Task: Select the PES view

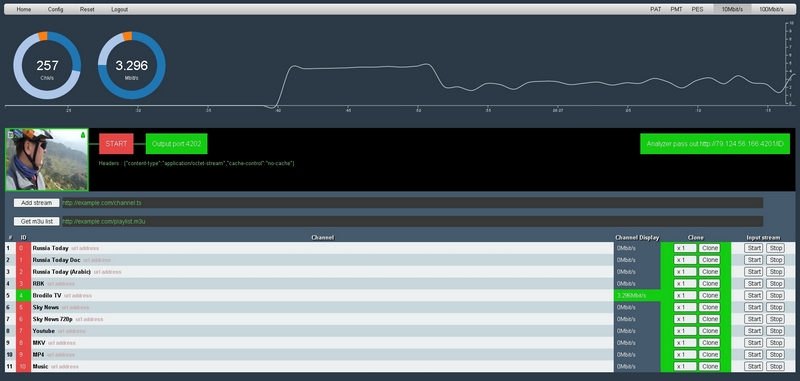Action: 697,9
